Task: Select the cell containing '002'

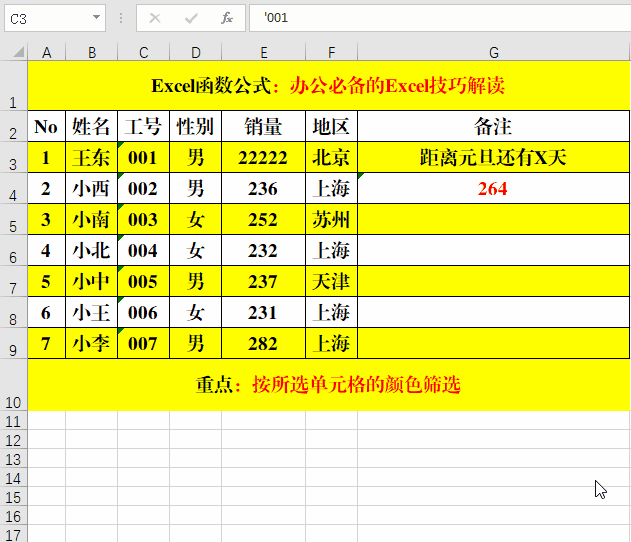Action: 143,188
